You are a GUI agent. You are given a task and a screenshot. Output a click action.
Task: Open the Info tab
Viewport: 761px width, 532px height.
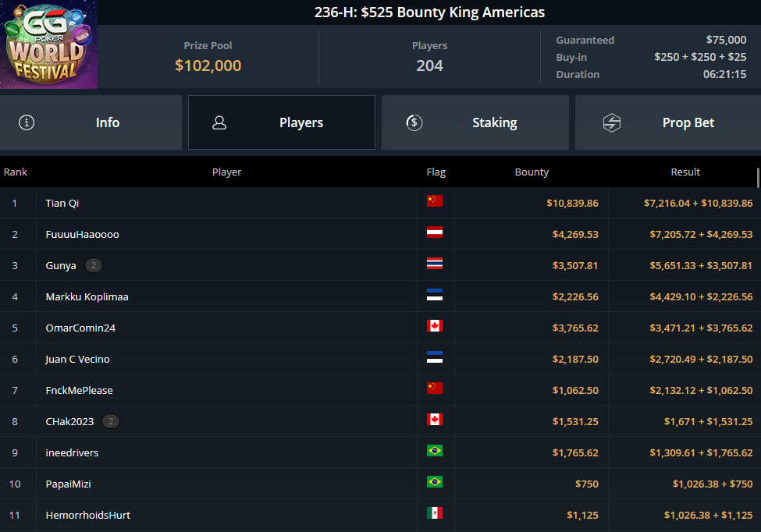(x=91, y=122)
